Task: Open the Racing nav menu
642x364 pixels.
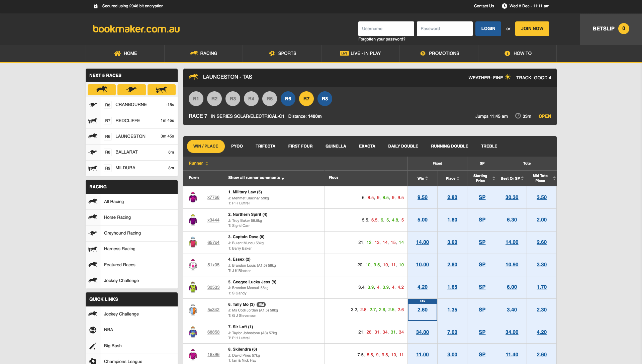Action: [203, 53]
